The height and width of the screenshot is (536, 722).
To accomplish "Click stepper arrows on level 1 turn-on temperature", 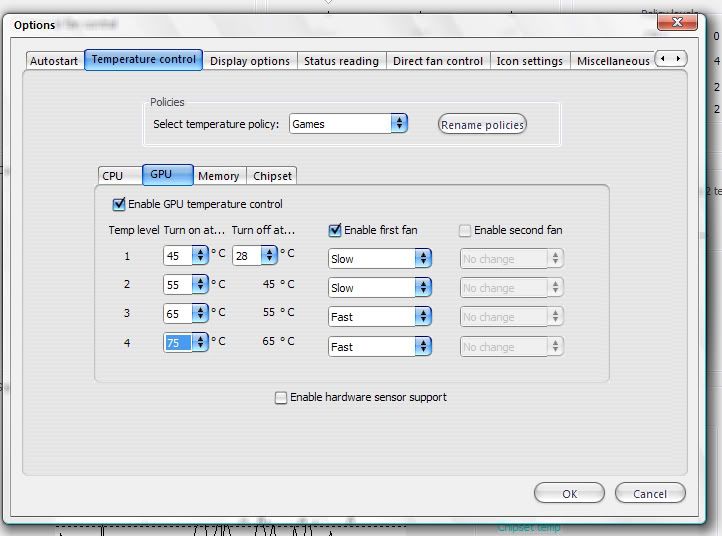I will 200,256.
